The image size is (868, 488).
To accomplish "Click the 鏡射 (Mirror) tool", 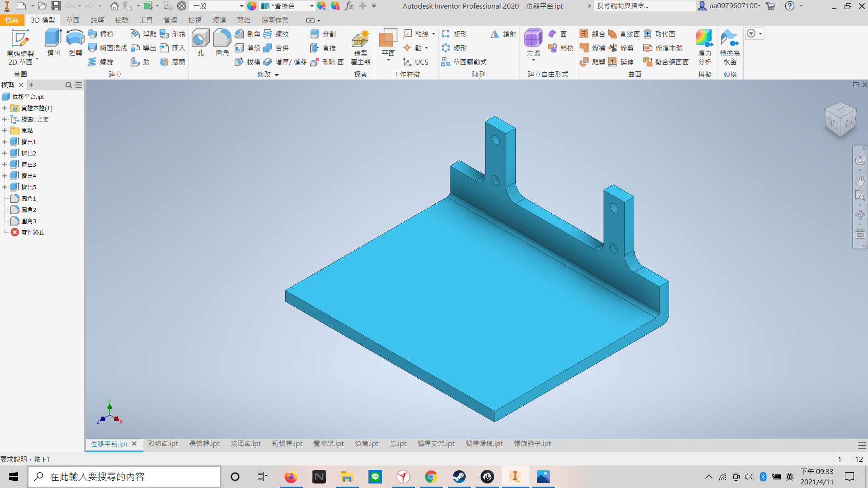I will tap(503, 34).
